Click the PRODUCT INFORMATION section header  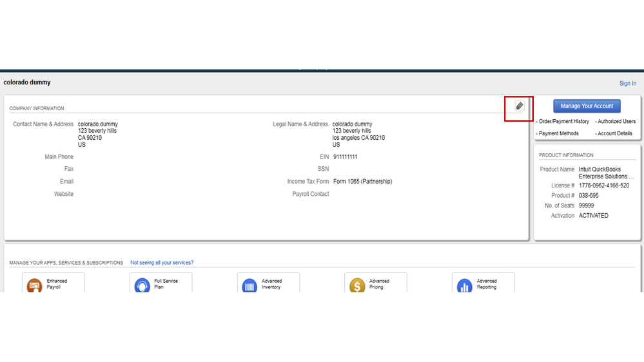coord(566,155)
